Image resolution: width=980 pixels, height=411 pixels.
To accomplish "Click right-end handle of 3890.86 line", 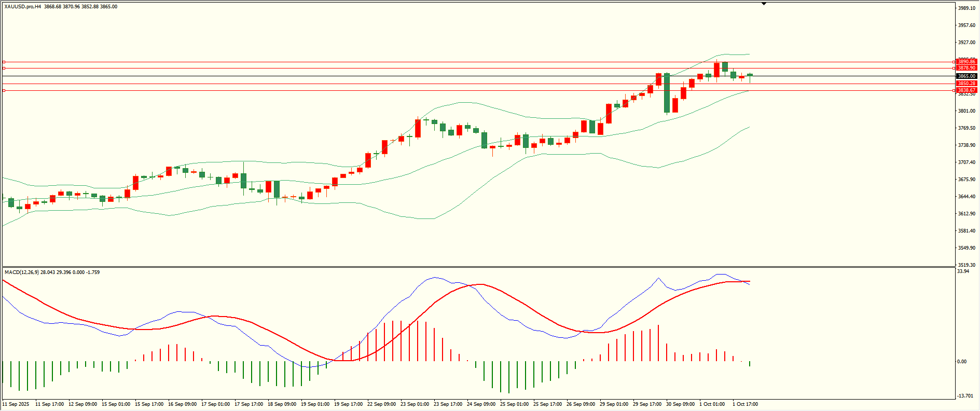I will click(x=954, y=62).
